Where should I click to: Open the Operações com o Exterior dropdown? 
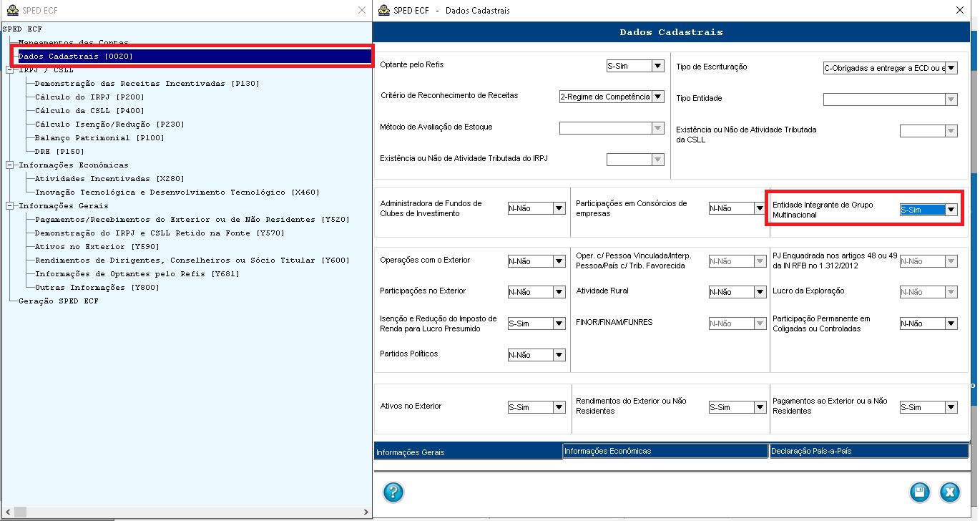(x=559, y=261)
